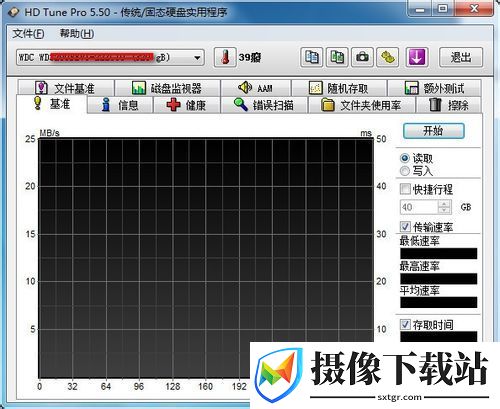Image resolution: width=500 pixels, height=409 pixels.
Task: Copy text results to clipboard icon
Action: pyautogui.click(x=312, y=57)
